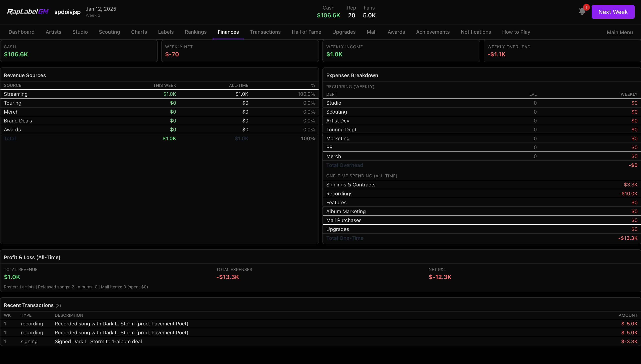Click the Rep value 20
This screenshot has height=364, width=641.
click(x=351, y=15)
